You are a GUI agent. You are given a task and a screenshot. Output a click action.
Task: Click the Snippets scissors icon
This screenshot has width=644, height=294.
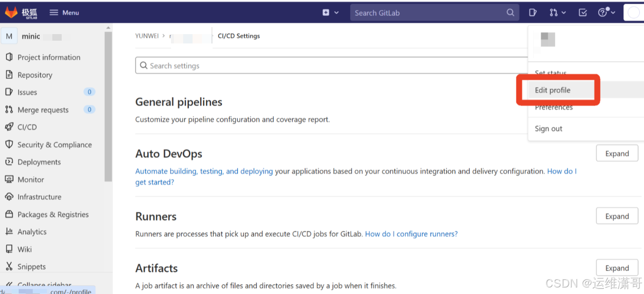click(9, 266)
